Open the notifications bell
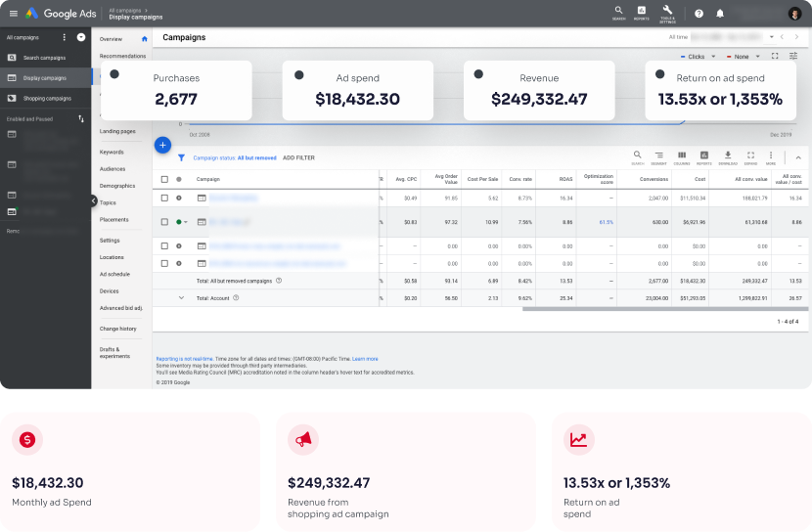The width and height of the screenshot is (812, 532). coord(720,14)
